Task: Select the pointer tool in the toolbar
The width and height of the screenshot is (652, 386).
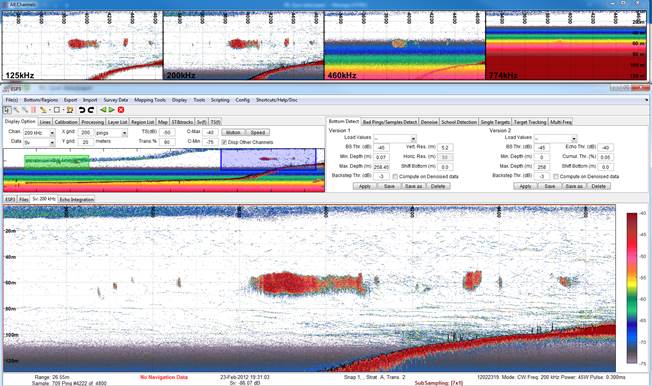Action: click(x=7, y=110)
